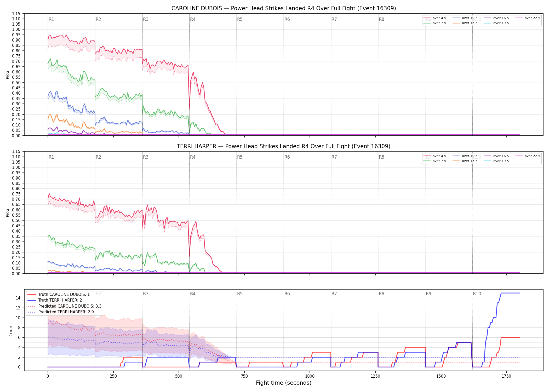The height and width of the screenshot is (392, 549).
Task: Click R3 marker in Terri Harper chart
Action: coord(146,157)
